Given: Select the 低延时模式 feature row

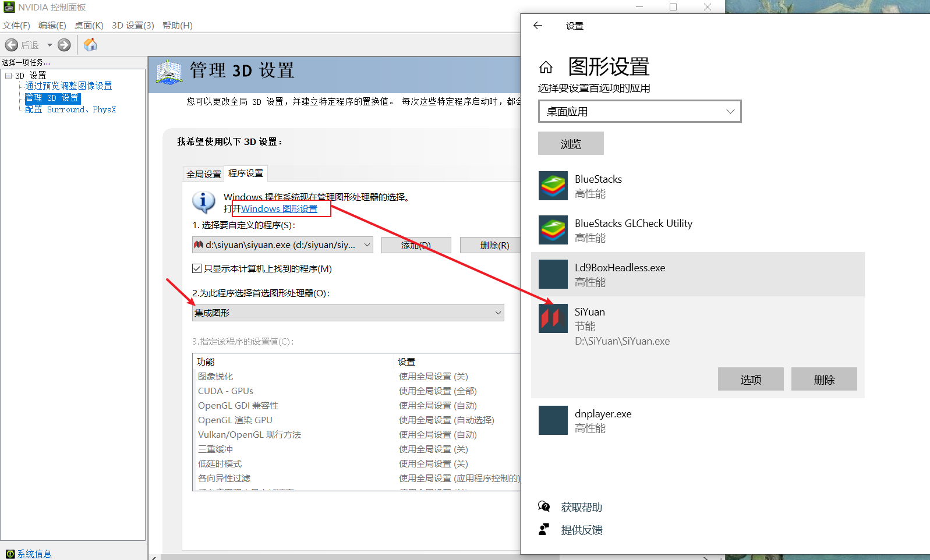Looking at the screenshot, I should click(x=356, y=463).
